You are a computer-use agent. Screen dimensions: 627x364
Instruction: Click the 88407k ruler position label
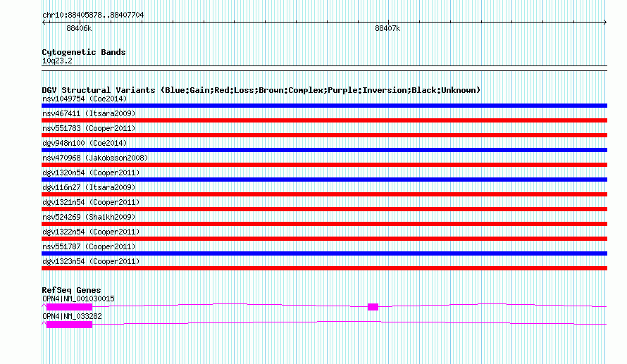pyautogui.click(x=387, y=28)
